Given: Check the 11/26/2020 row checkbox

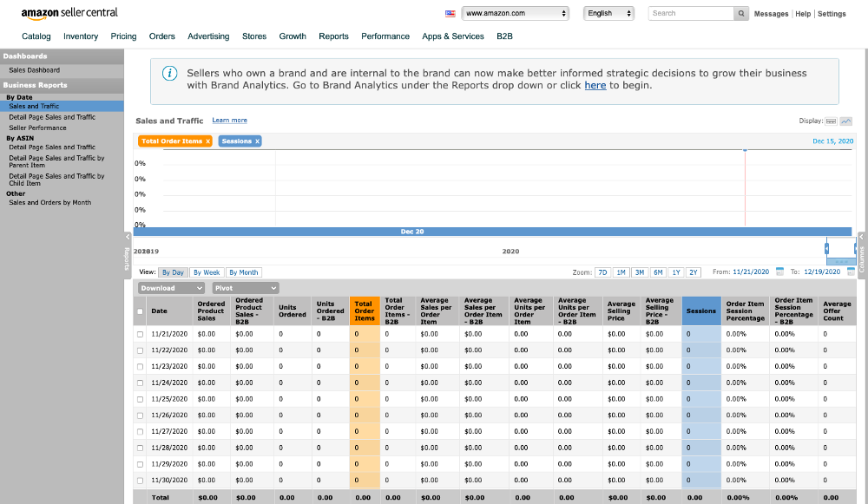Looking at the screenshot, I should 140,416.
